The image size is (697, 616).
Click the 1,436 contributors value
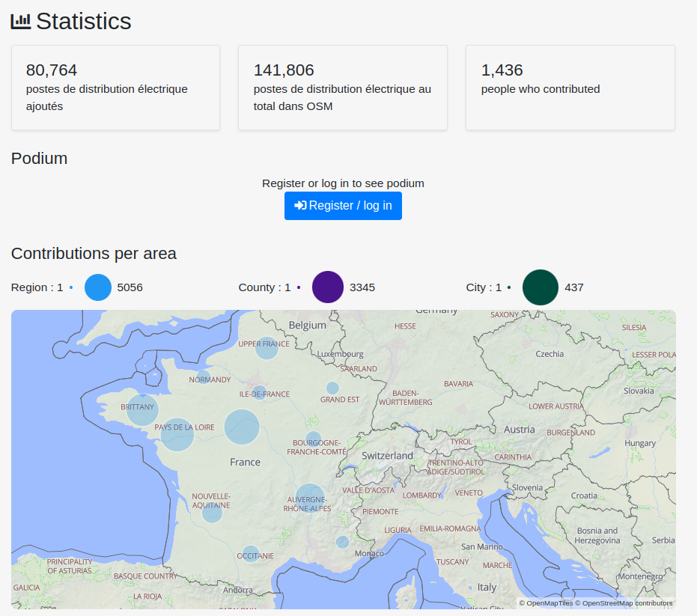click(502, 70)
